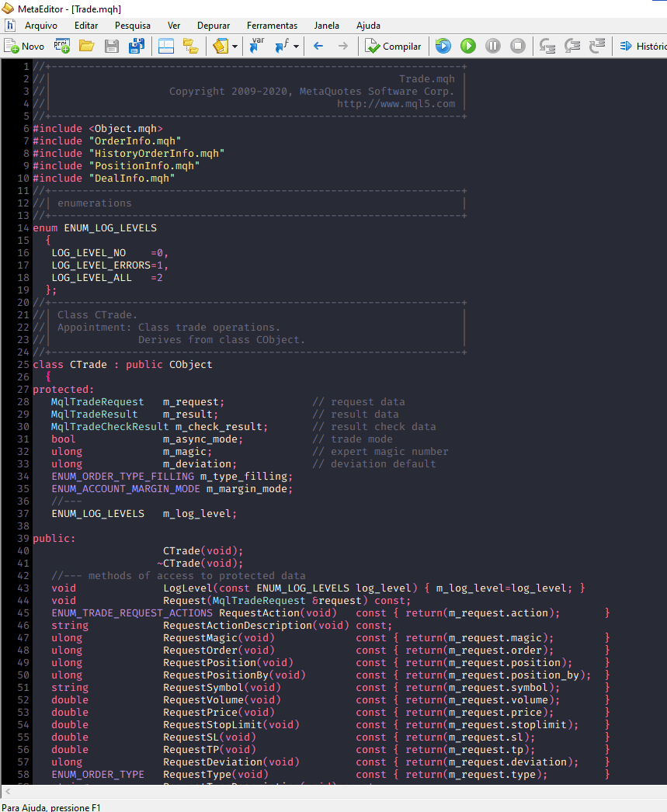The height and width of the screenshot is (812, 667).
Task: Create a new project with the proj icon
Action: tap(62, 46)
